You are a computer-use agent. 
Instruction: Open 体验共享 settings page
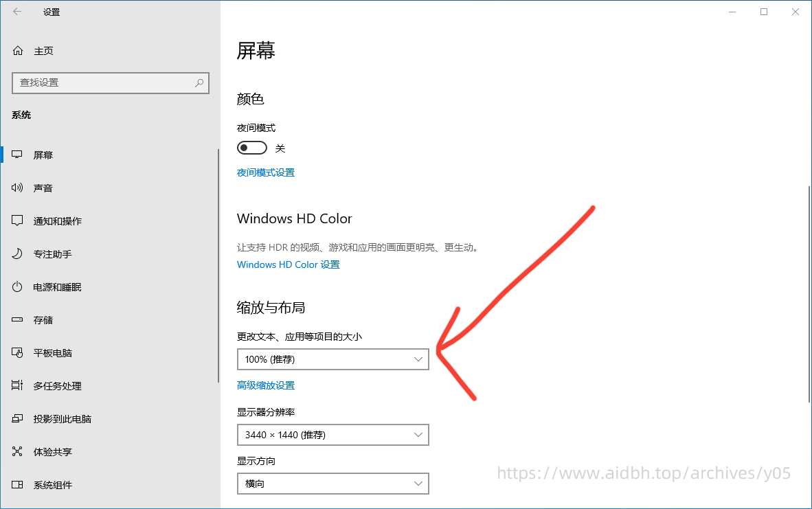point(52,452)
